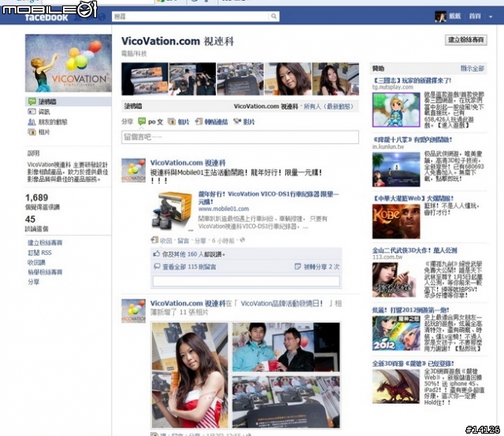The image size is (504, 436).
Task: Click the comment input under first post
Action: [246, 281]
